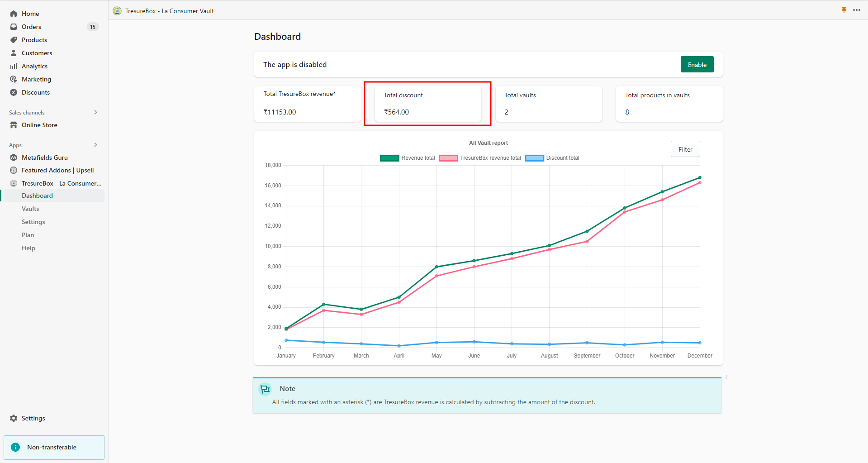Screen dimensions: 868x463
Task: Click the Analytics bar chart icon
Action: (x=14, y=66)
